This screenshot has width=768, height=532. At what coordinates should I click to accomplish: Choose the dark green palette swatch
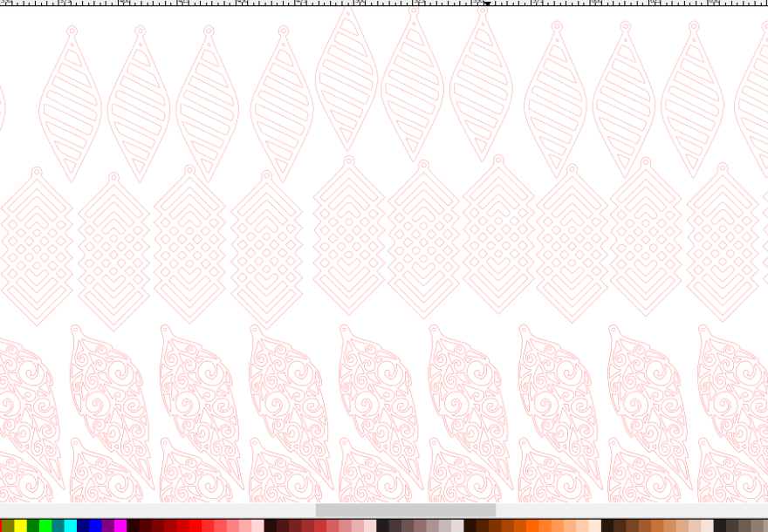pyautogui.click(x=33, y=526)
